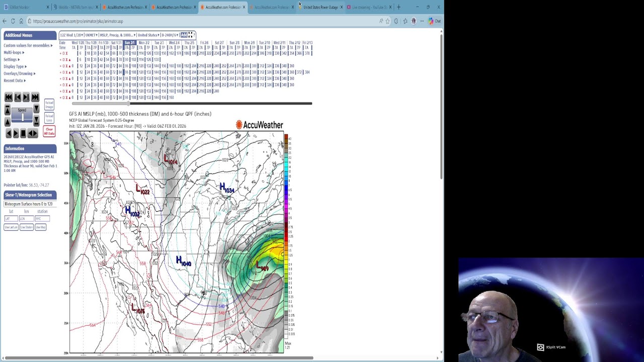Switch to the United States Power Outage tab
This screenshot has height=362, width=644.
pyautogui.click(x=321, y=7)
